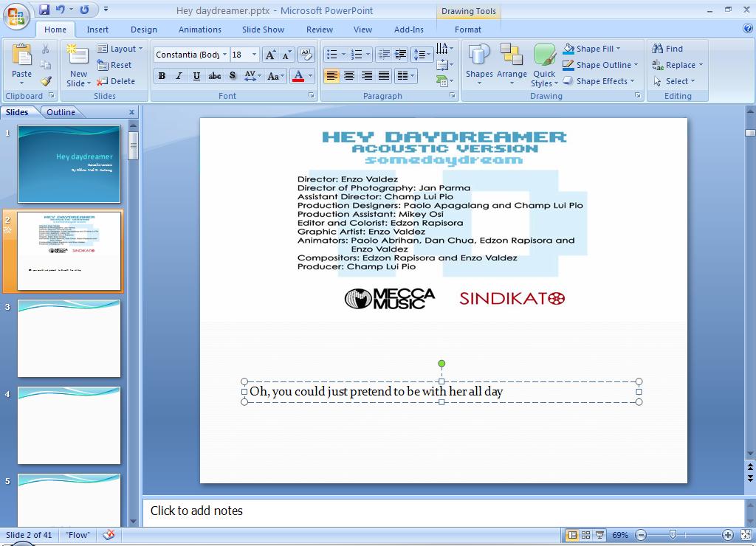Screen dimensions: 756x546
Task: Justify the selected paragraph
Action: tap(384, 76)
